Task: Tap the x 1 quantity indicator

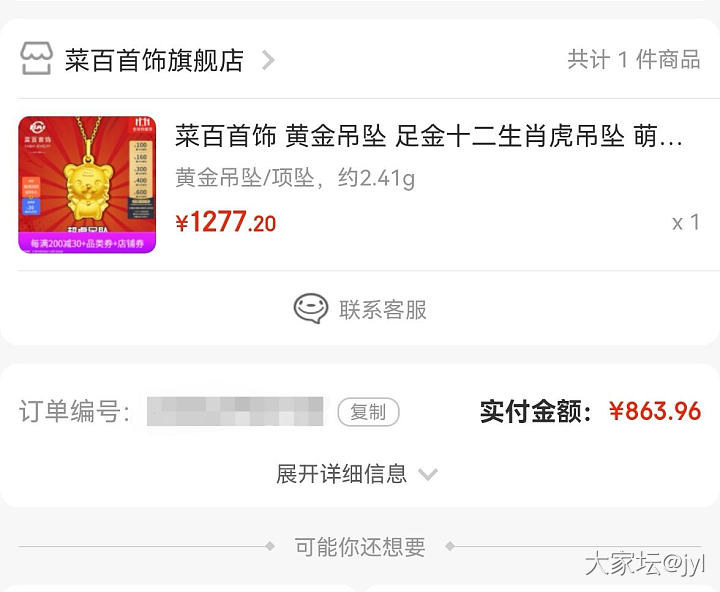Action: tap(686, 223)
